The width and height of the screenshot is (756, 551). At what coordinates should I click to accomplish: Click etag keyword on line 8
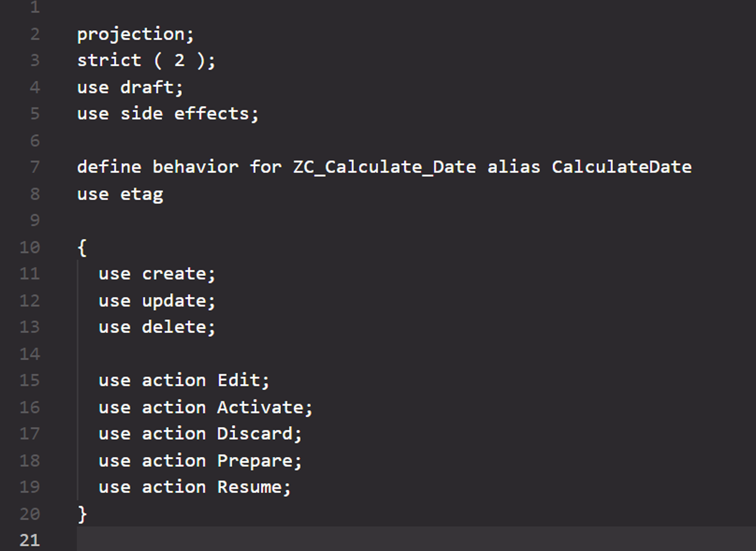click(x=141, y=195)
